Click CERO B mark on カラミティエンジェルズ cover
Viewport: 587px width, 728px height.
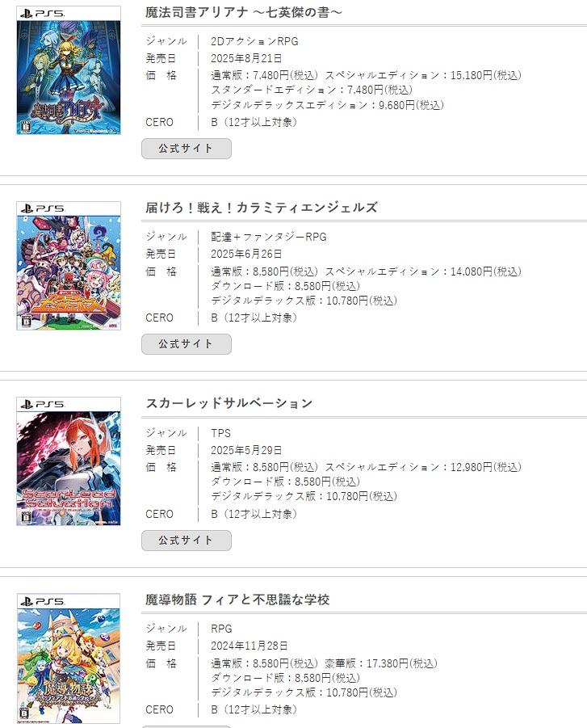pos(26,322)
